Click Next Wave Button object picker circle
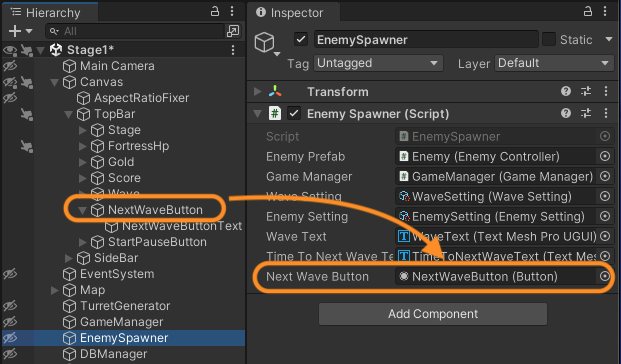This screenshot has width=621, height=364. 605,276
